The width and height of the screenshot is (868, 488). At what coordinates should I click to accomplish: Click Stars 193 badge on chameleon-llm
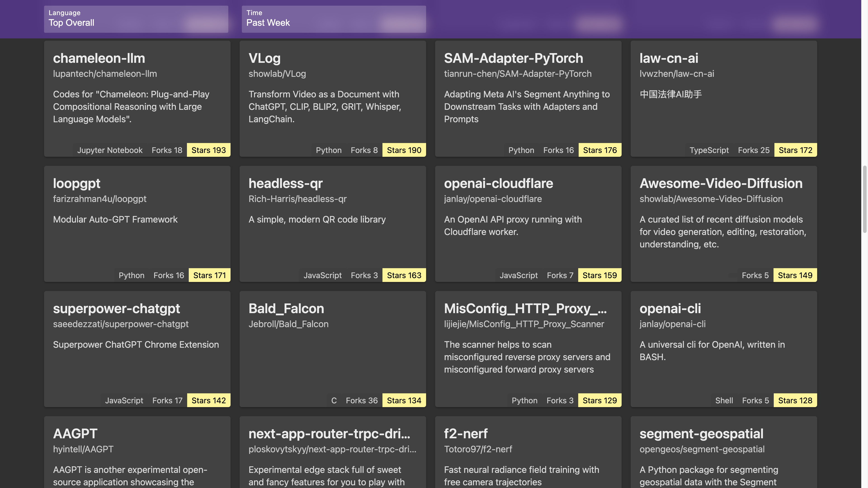coord(209,150)
